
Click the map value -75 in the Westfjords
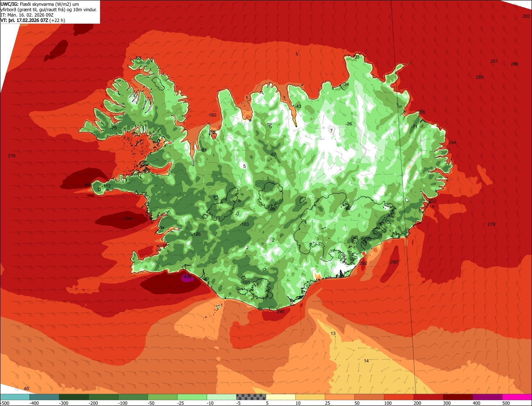coord(113,128)
